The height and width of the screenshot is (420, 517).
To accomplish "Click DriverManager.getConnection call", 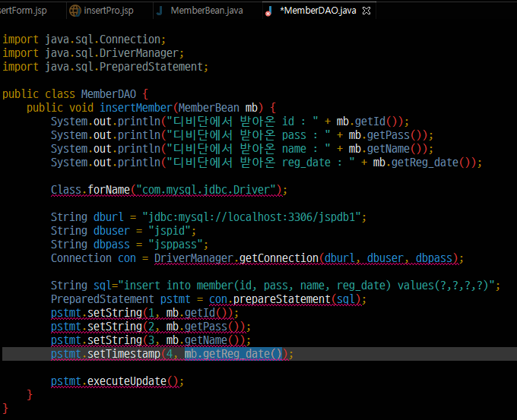I will [306, 258].
